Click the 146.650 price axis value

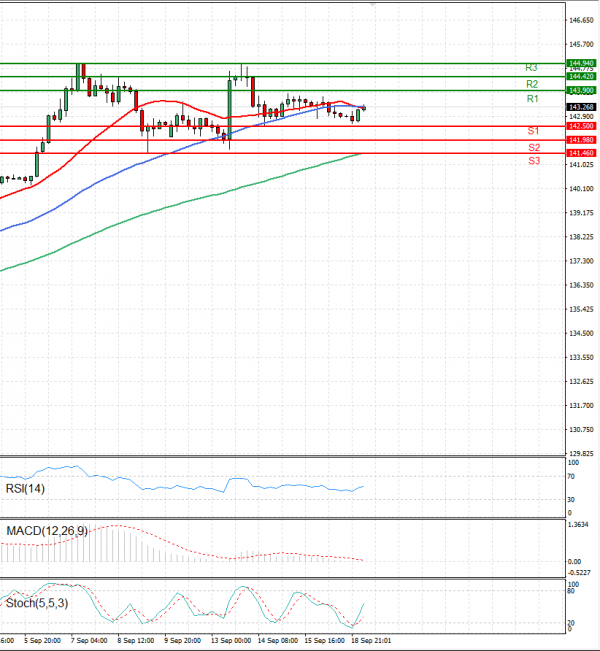581,20
